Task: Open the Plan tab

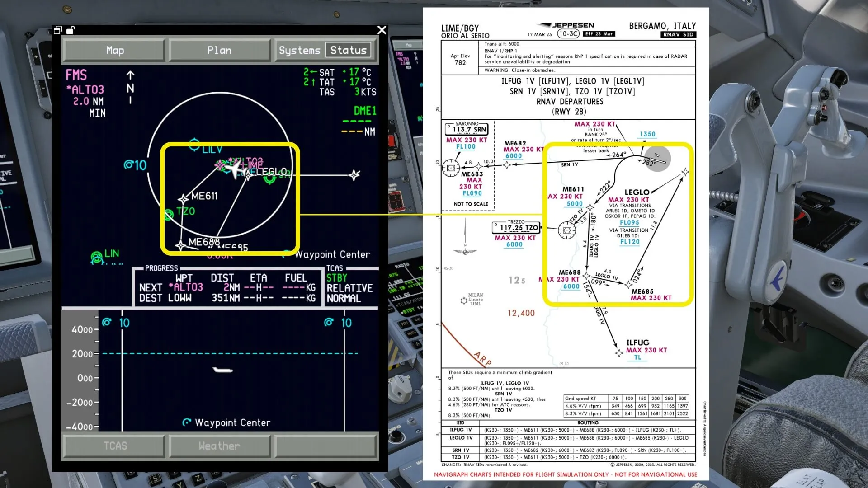Action: coord(219,50)
